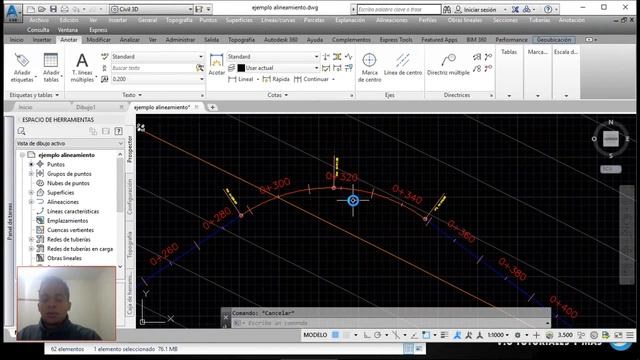Click the toolspace search magnifier icon
Screen dimensions: 640x360
(21, 131)
